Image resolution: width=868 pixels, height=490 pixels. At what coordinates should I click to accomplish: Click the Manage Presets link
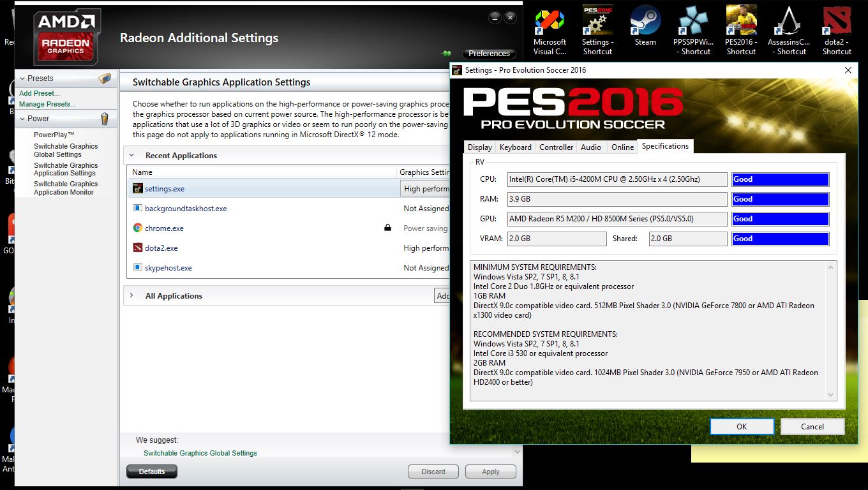(x=47, y=104)
